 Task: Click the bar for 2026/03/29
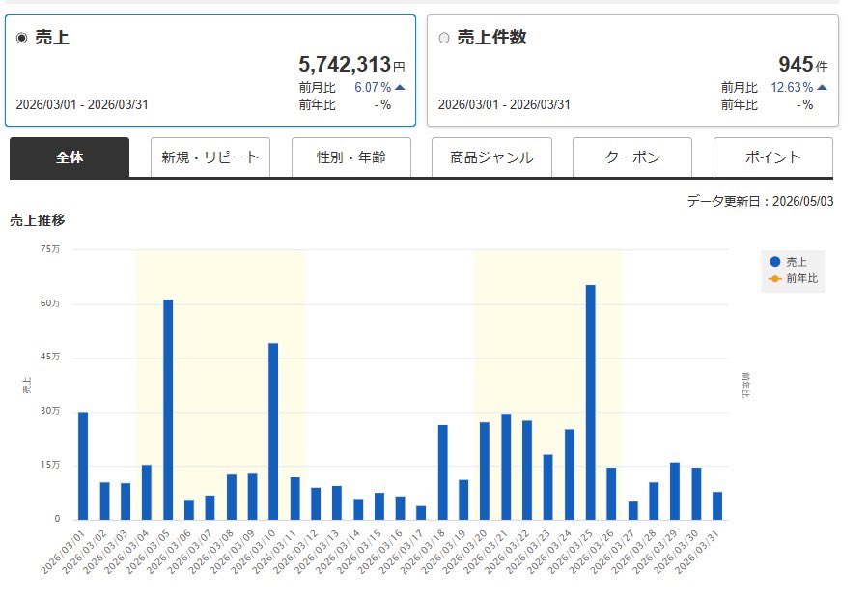point(675,491)
